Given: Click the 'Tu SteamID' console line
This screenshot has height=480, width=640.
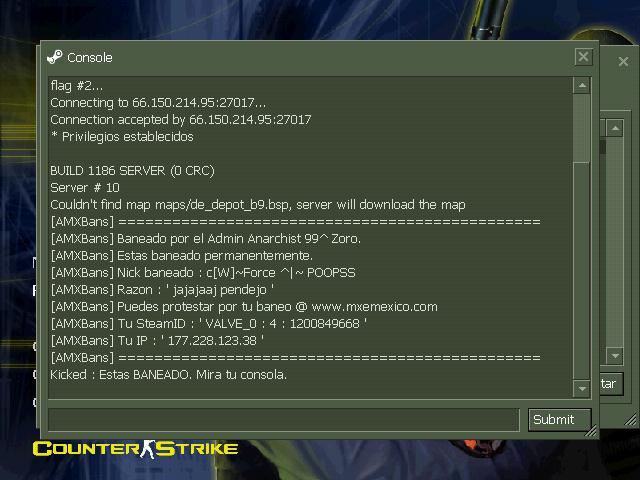Looking at the screenshot, I should 208,324.
